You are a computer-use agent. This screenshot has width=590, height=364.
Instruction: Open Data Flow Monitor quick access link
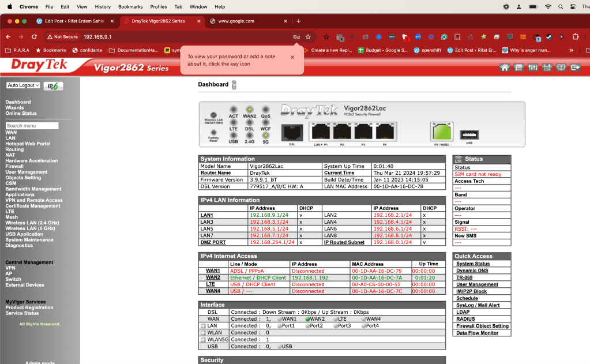point(477,333)
